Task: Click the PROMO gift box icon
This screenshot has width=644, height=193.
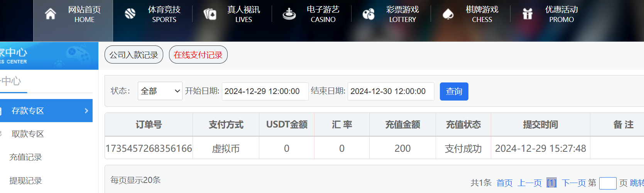Action: coord(527,14)
